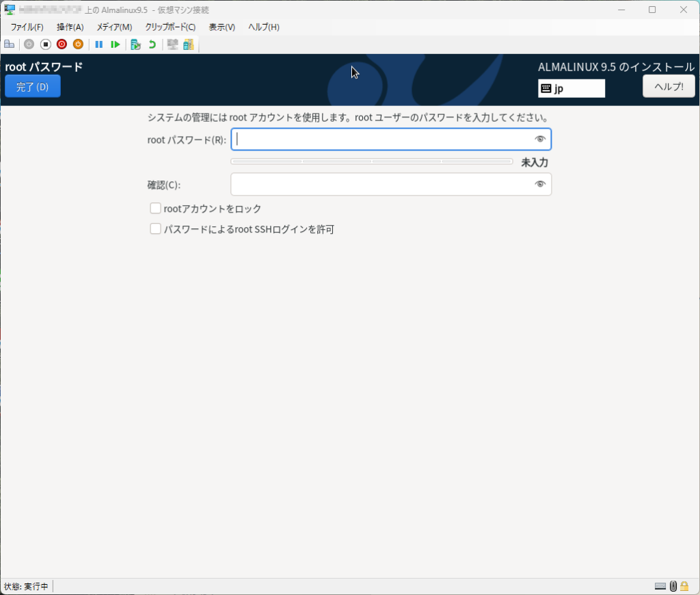Viewport: 700px width, 595px height.
Task: Focus the 確認(C) password input field
Action: pyautogui.click(x=381, y=184)
